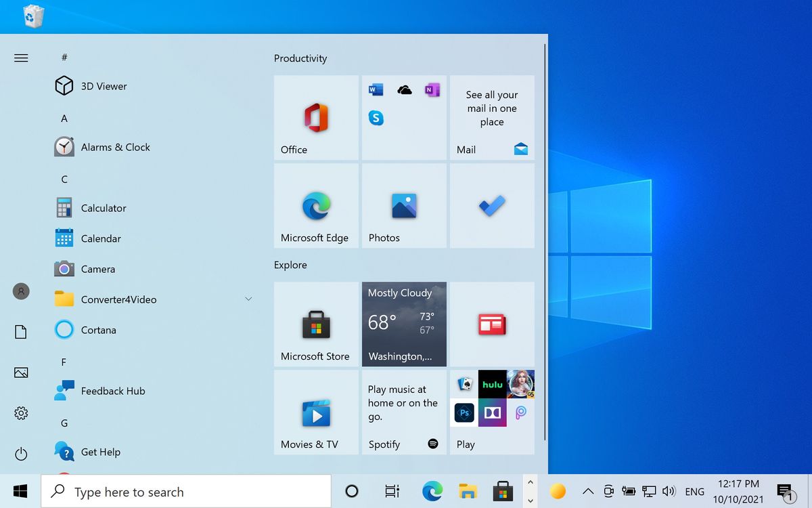Open the Microsoft Store tile
Viewport: 812px width, 508px height.
click(x=315, y=324)
